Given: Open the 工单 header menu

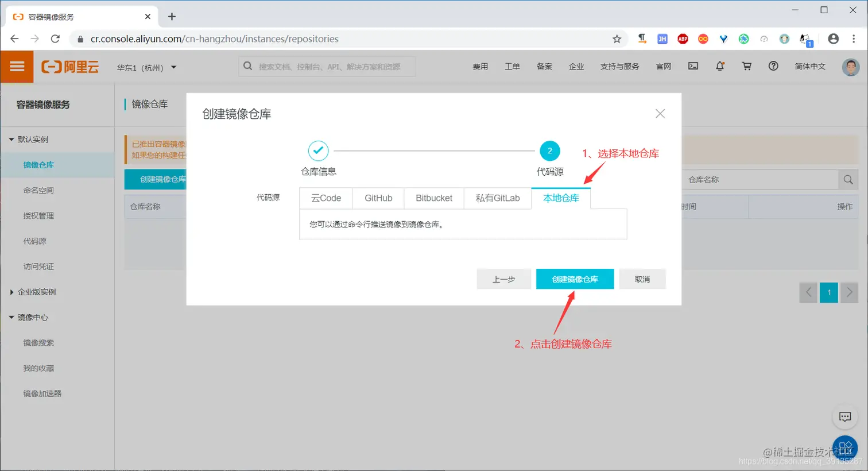Looking at the screenshot, I should 512,67.
